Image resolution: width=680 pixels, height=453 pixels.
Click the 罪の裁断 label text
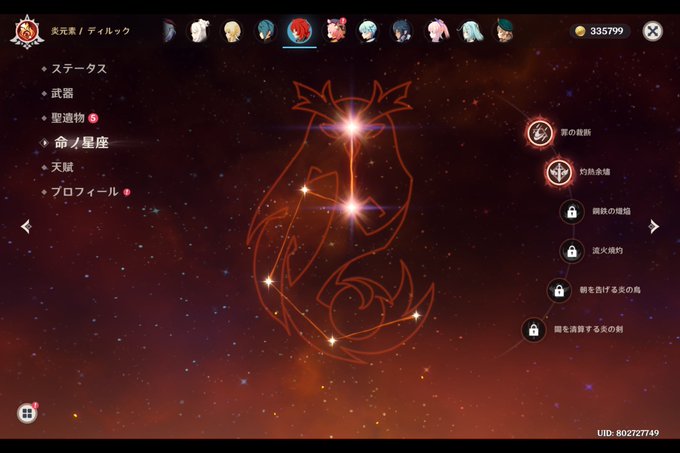coord(575,133)
